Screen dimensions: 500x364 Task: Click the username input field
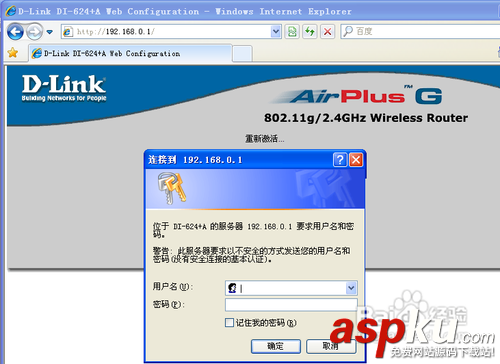pos(291,288)
